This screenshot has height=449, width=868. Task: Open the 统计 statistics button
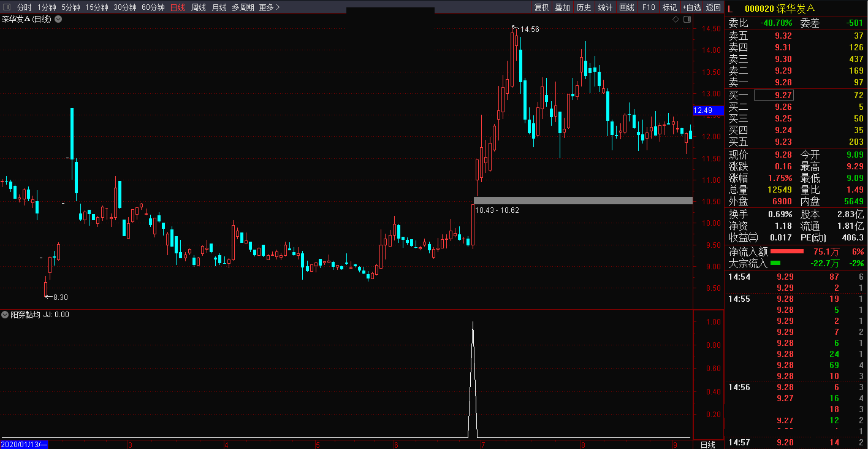pos(605,7)
